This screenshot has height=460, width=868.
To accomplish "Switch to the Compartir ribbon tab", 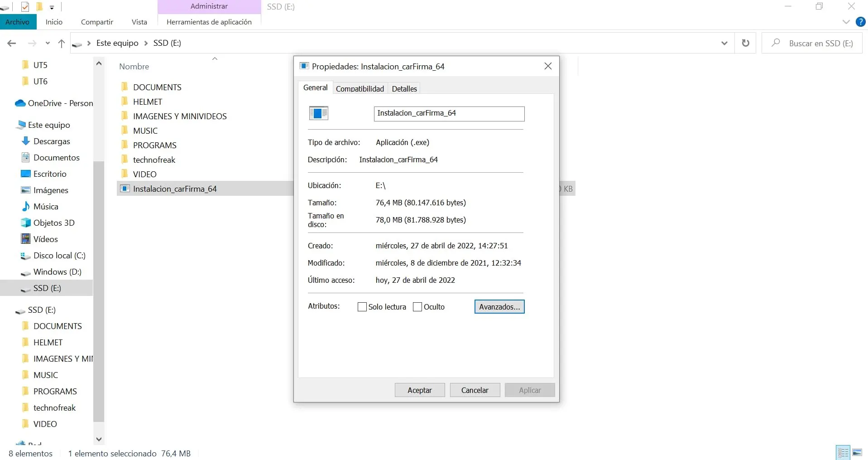I will pyautogui.click(x=97, y=22).
